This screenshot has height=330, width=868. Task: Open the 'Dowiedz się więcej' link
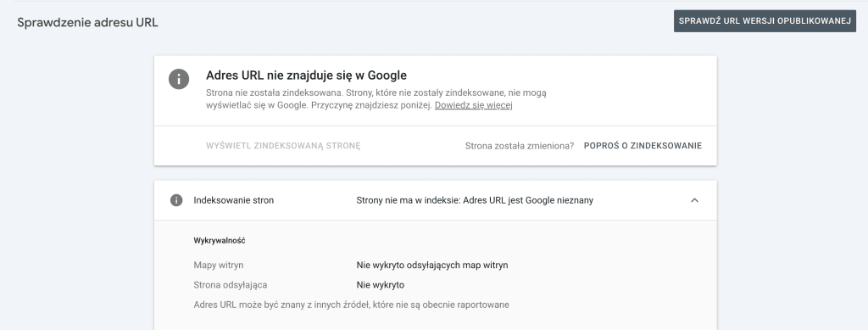click(x=473, y=105)
